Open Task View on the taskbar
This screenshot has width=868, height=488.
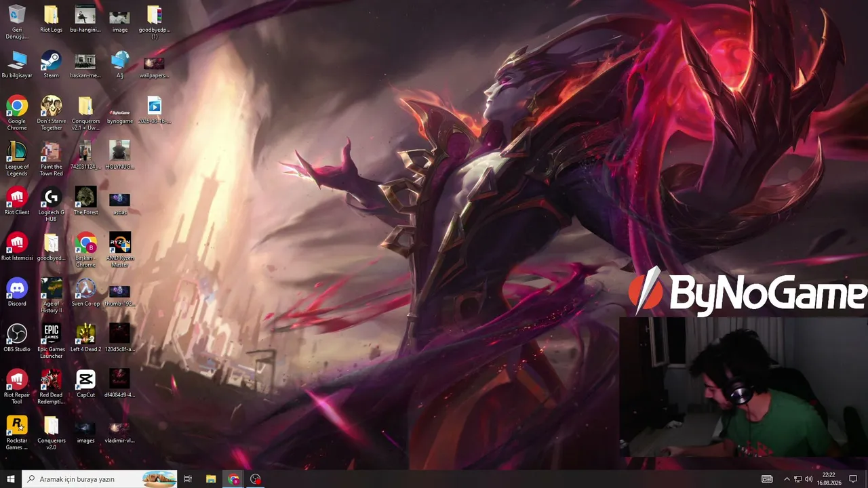pyautogui.click(x=188, y=479)
